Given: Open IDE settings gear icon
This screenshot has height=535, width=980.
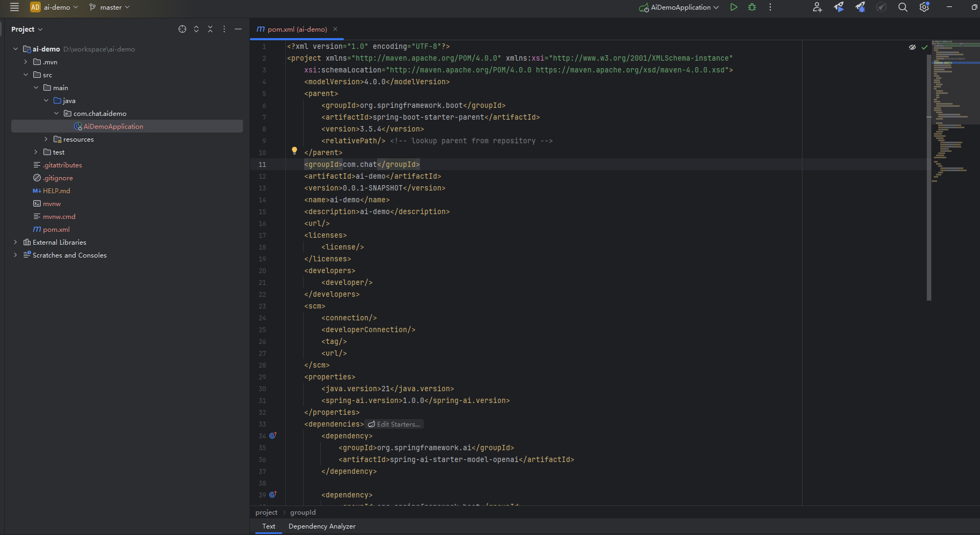Looking at the screenshot, I should point(924,7).
